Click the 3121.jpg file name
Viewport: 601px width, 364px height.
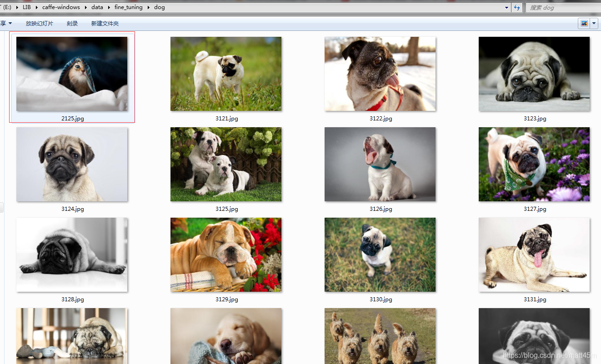click(x=227, y=119)
